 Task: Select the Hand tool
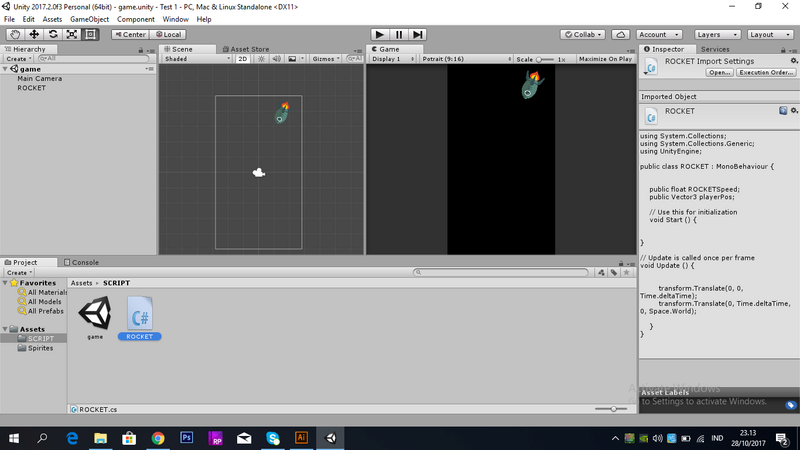point(15,34)
